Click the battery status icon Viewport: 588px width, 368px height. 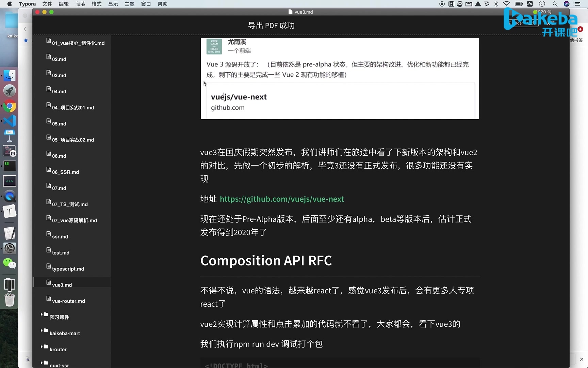(519, 4)
